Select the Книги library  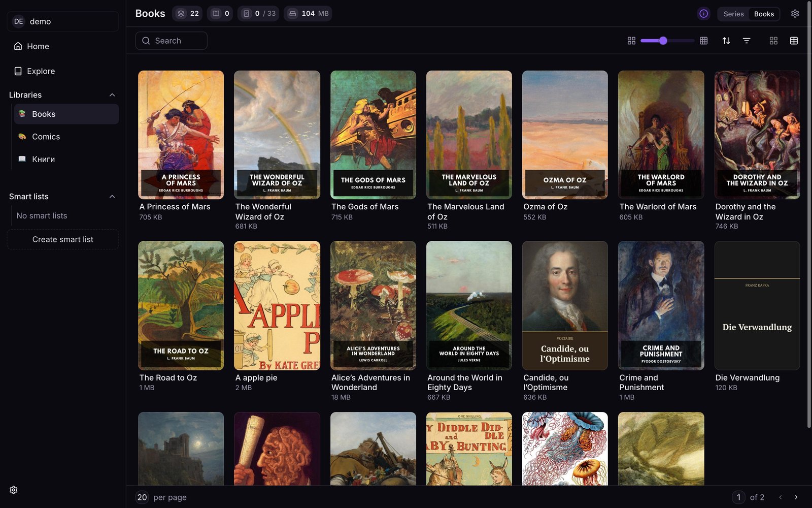[66, 159]
